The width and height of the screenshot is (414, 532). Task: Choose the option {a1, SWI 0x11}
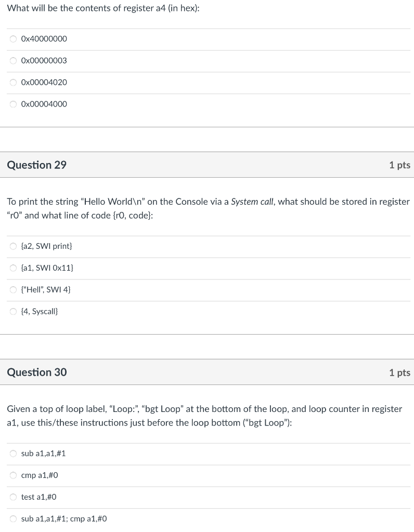point(13,268)
